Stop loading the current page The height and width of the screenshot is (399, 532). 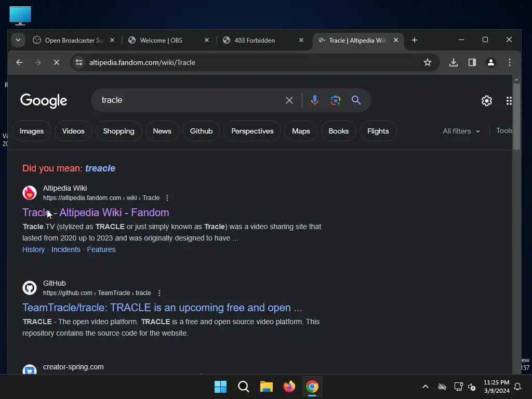click(57, 62)
